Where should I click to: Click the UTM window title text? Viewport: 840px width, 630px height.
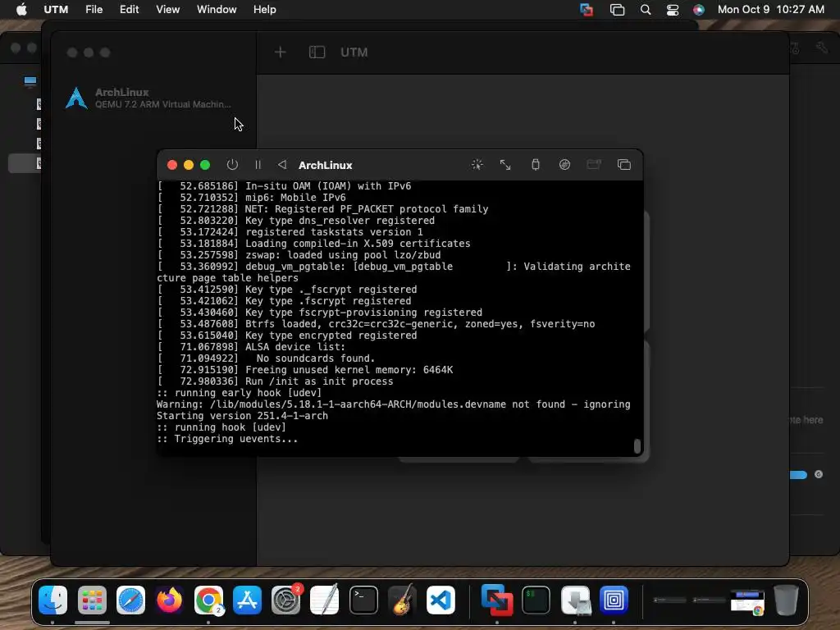[x=354, y=52]
